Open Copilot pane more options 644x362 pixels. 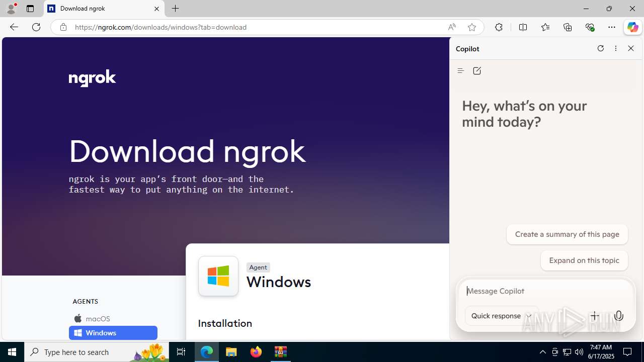[616, 48]
